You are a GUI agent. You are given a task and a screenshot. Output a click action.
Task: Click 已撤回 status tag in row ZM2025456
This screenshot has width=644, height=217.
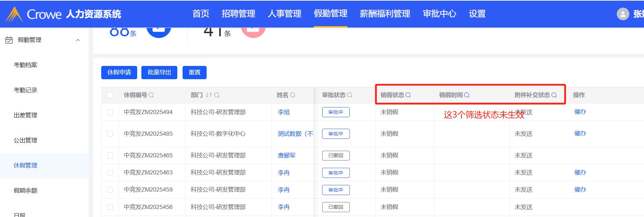pos(336,207)
